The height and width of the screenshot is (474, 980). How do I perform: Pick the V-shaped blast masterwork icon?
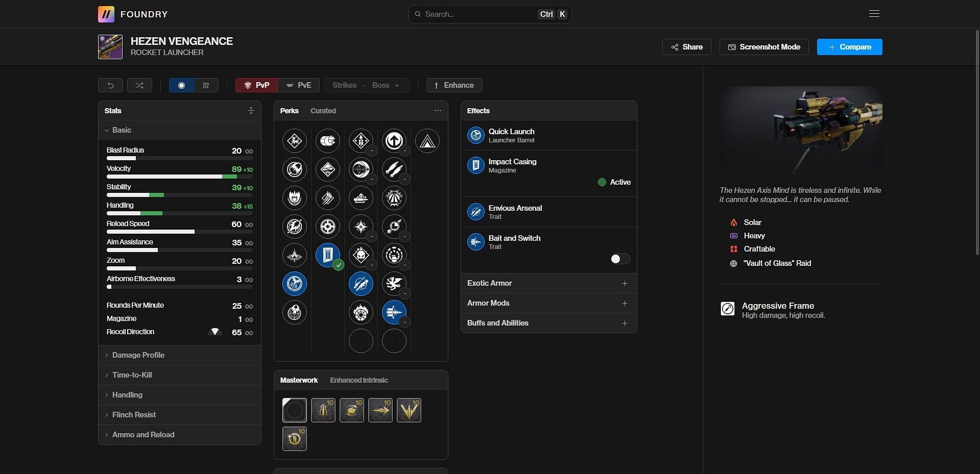point(409,410)
